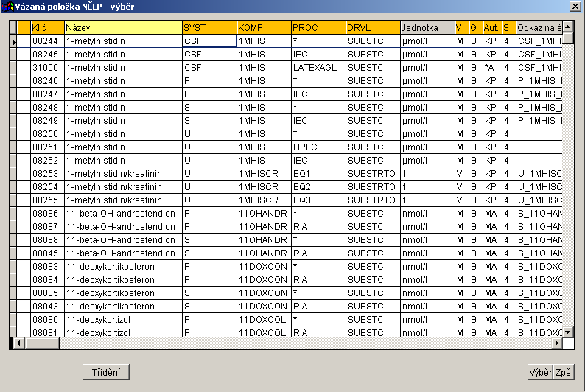Select the KOMP column header
Viewport: 585px width, 392px height.
tap(264, 28)
